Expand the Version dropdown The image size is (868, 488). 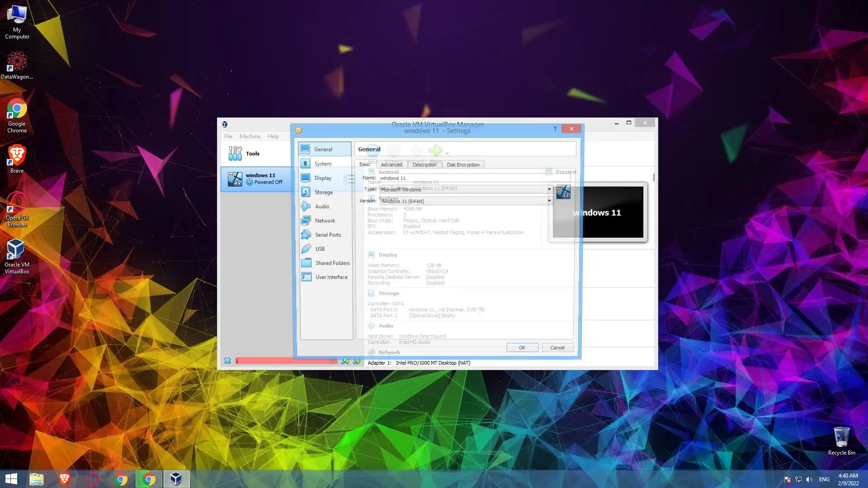coord(549,201)
